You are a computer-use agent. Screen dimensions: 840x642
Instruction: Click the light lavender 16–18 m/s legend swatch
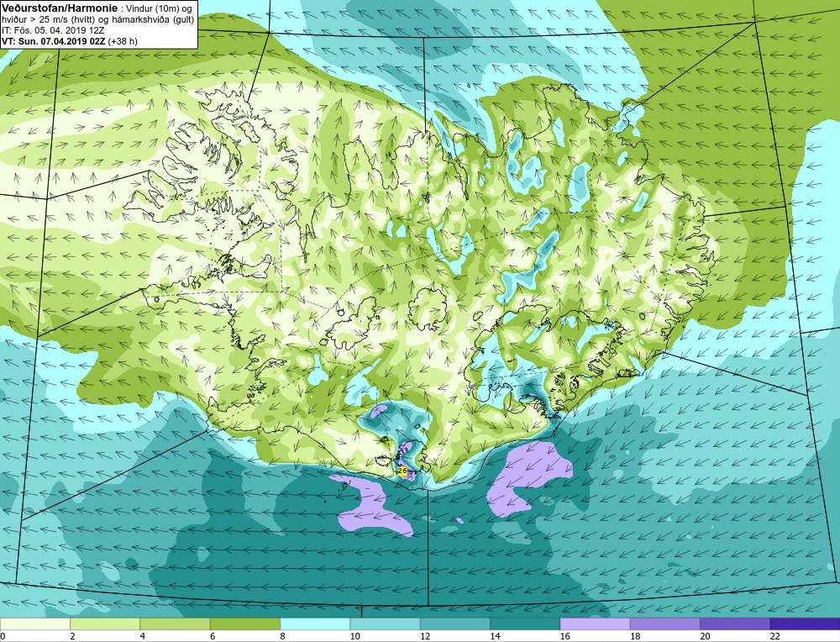[596, 624]
